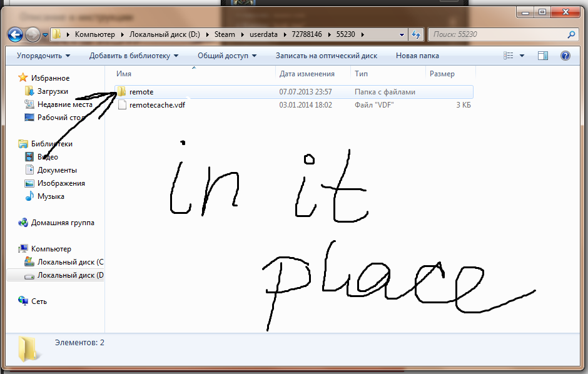Toggle the preview pane icon
This screenshot has height=374, width=588.
(x=542, y=56)
